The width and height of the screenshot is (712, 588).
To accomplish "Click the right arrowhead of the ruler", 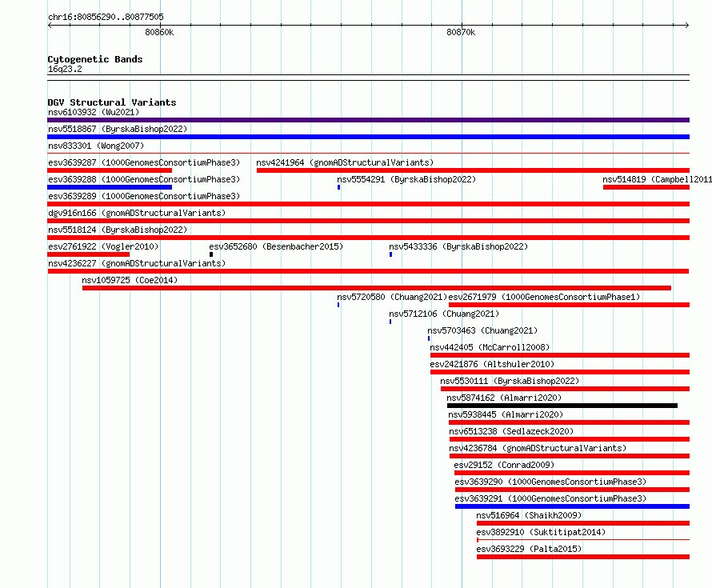I will pyautogui.click(x=687, y=25).
